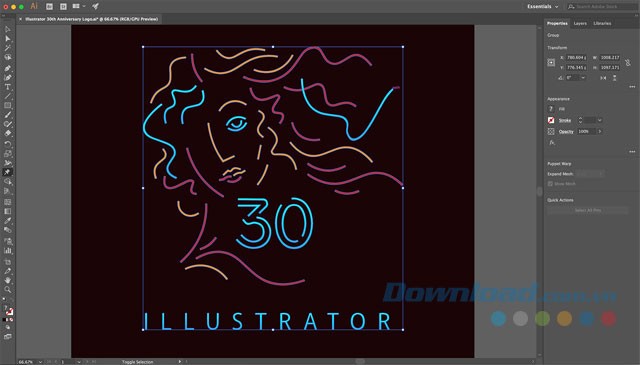The height and width of the screenshot is (365, 640).
Task: Switch to the Libraries tab
Action: [x=602, y=23]
